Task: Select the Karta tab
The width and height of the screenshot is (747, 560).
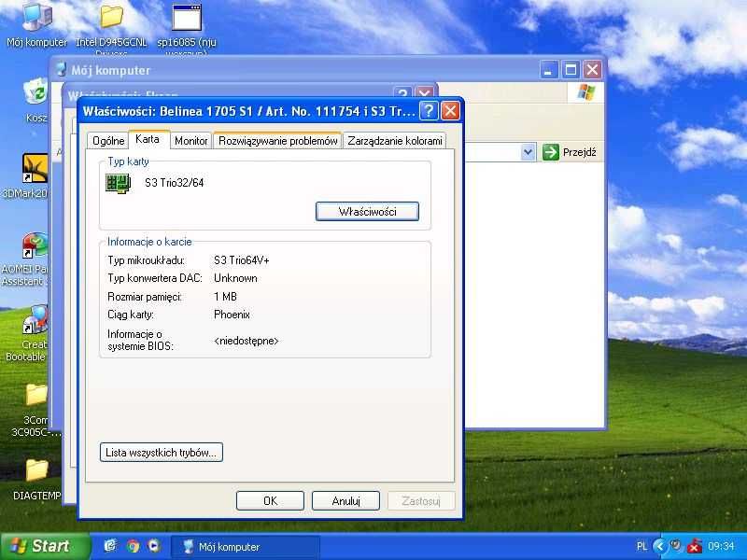Action: (148, 139)
